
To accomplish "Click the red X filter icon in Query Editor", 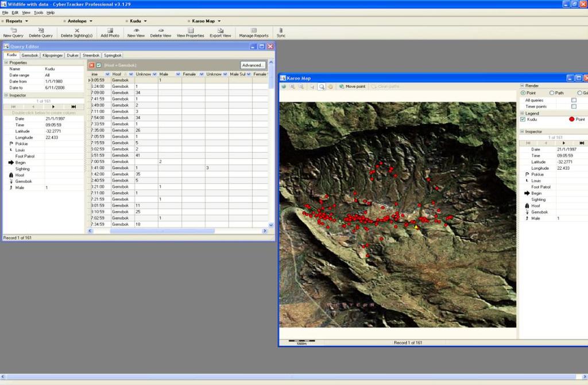I will 91,65.
